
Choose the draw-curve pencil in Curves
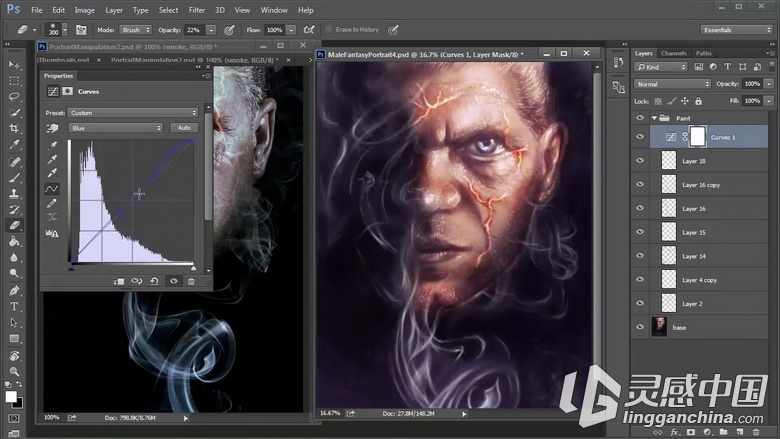[52, 203]
